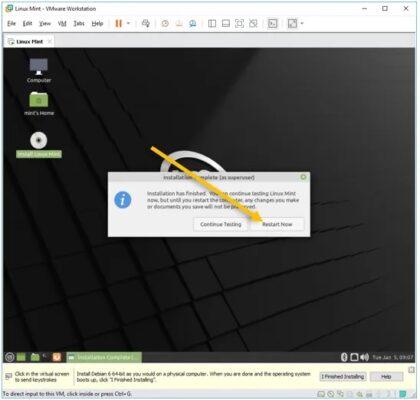420x400 pixels.
Task: Open the View menu
Action: point(45,23)
